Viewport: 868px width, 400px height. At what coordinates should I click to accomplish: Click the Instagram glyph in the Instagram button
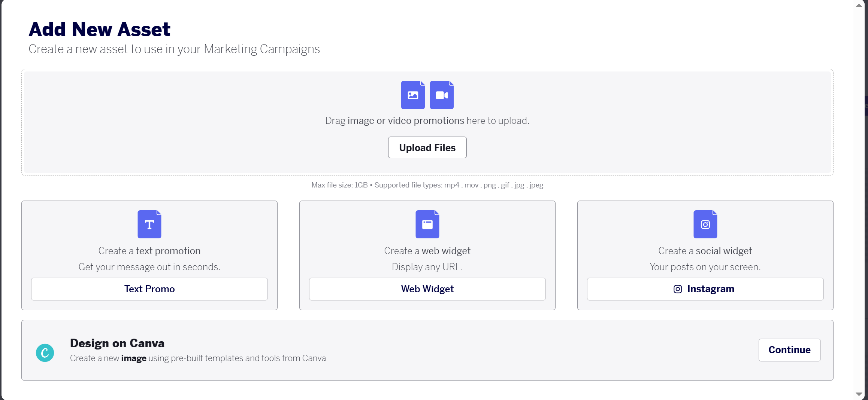click(x=678, y=289)
